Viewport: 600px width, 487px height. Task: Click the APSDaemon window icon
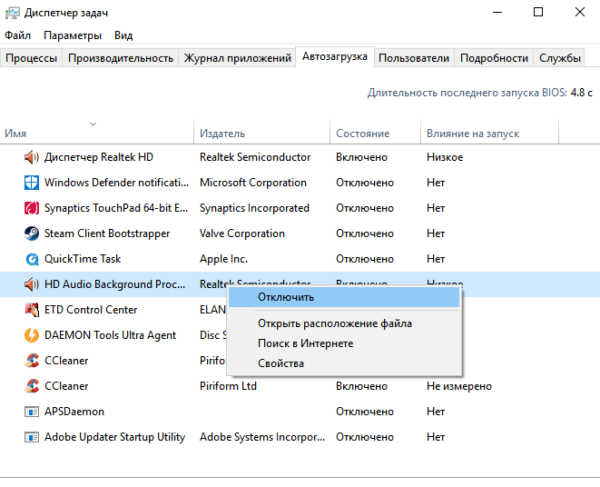coord(31,412)
